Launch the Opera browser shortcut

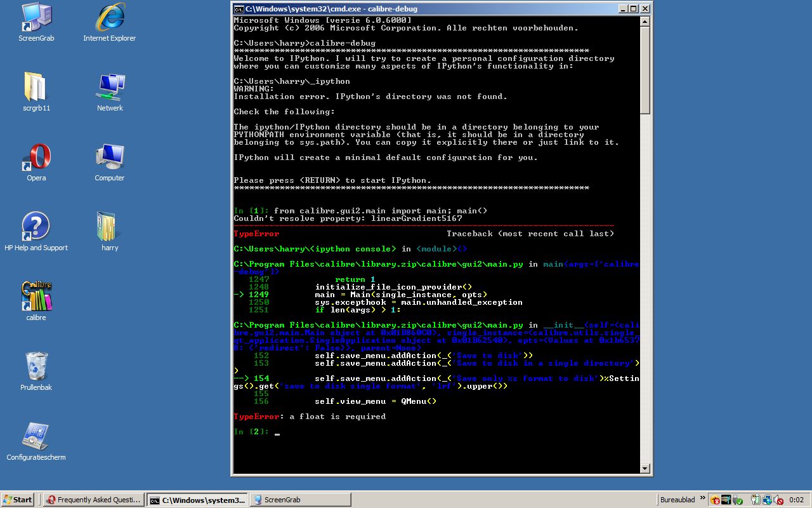coord(36,163)
